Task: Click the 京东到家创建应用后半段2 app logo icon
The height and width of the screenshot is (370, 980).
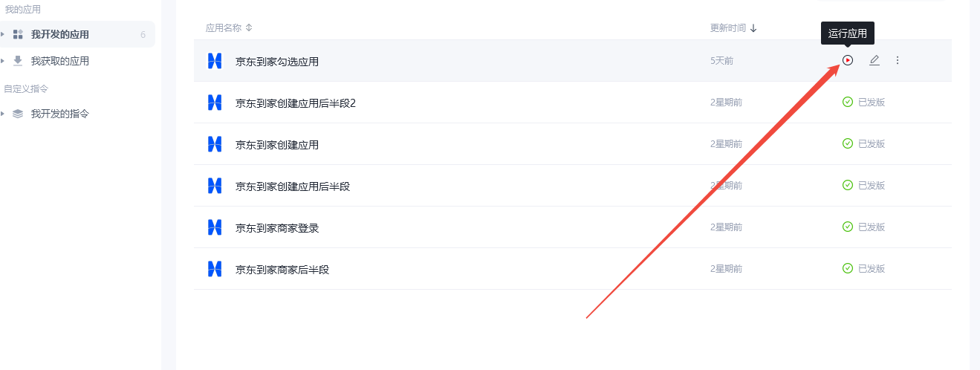Action: pyautogui.click(x=215, y=103)
